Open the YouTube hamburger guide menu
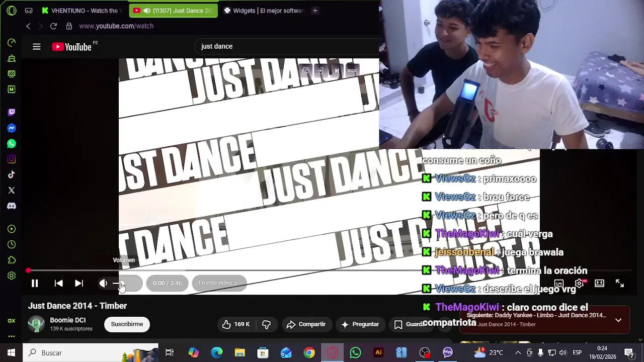Image resolution: width=644 pixels, height=362 pixels. coord(37,47)
